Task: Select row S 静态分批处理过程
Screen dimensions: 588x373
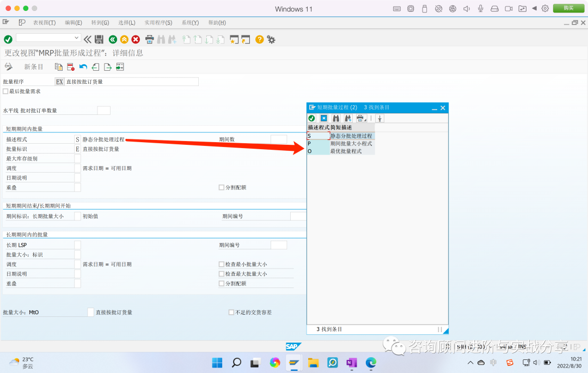Action: click(340, 136)
